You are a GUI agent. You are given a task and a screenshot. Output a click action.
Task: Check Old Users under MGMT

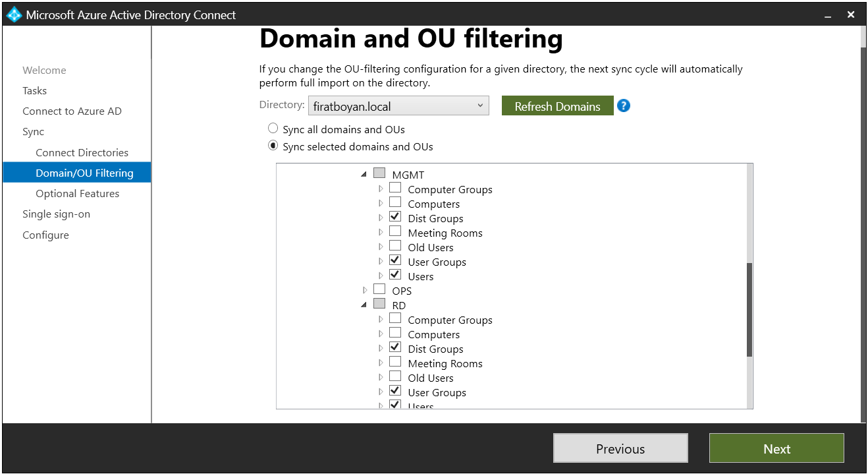[394, 246]
